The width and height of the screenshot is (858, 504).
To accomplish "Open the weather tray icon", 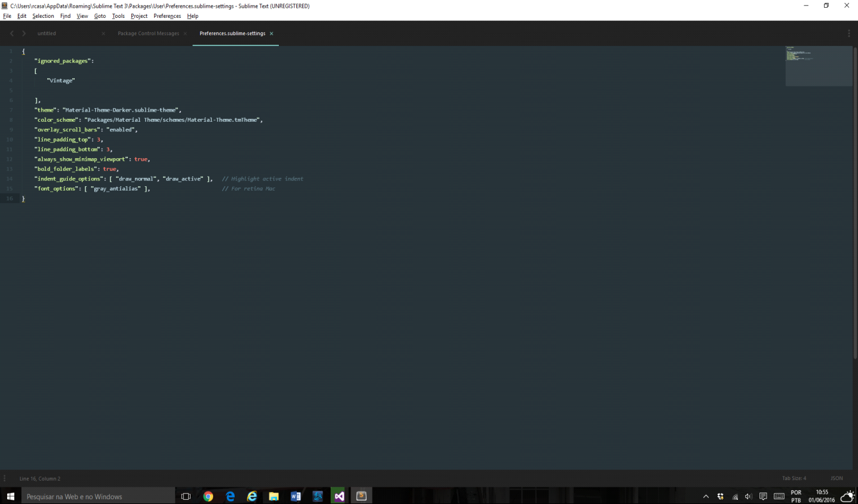I will tap(847, 496).
